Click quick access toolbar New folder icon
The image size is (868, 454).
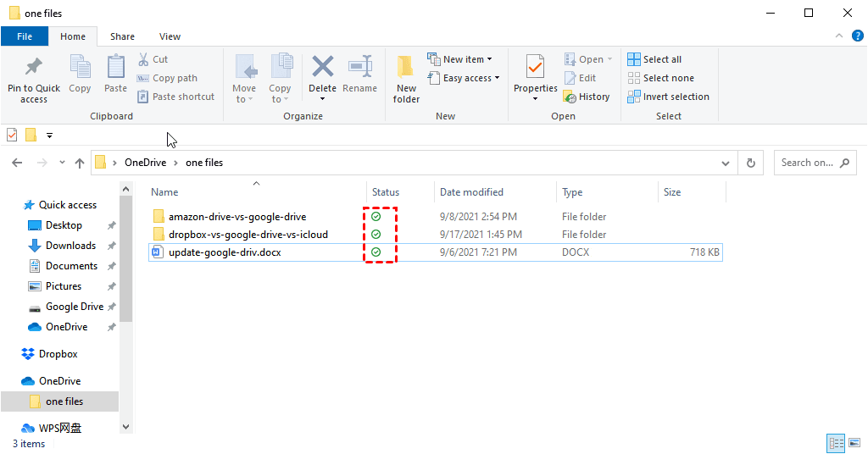point(31,135)
